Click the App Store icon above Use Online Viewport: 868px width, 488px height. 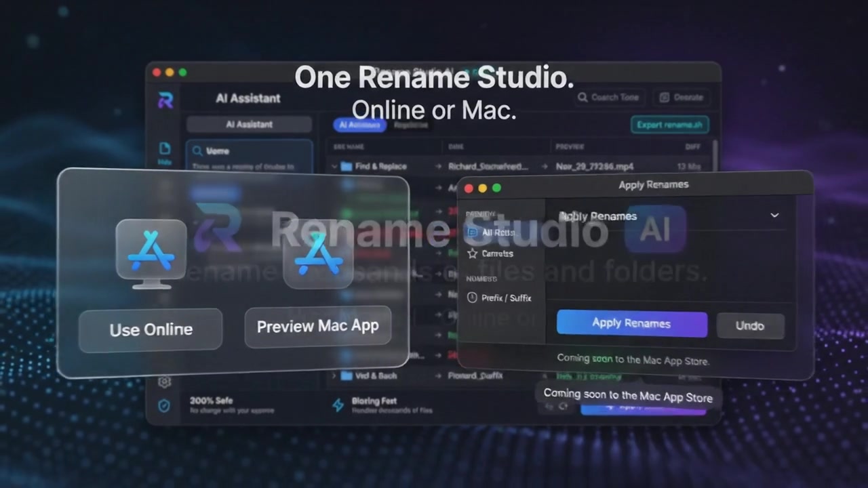click(x=151, y=253)
